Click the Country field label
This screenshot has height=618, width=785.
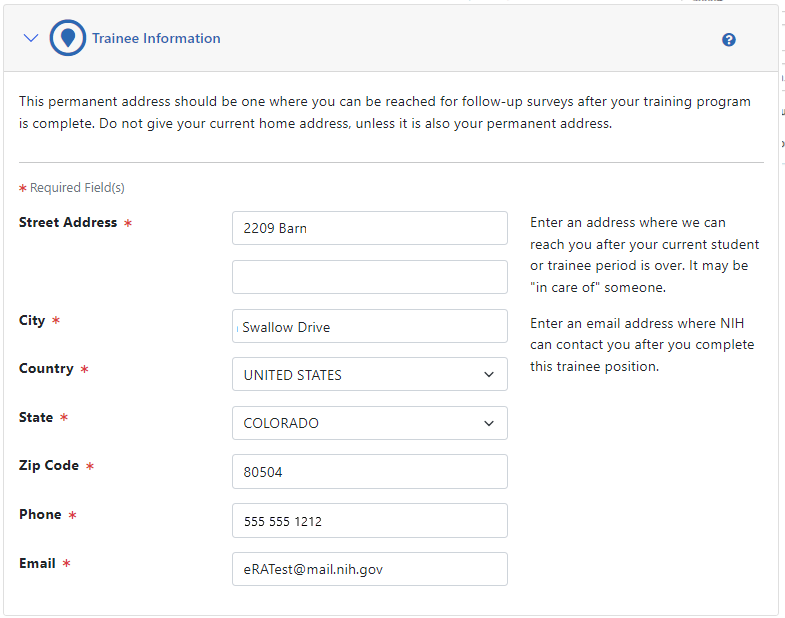(x=46, y=368)
